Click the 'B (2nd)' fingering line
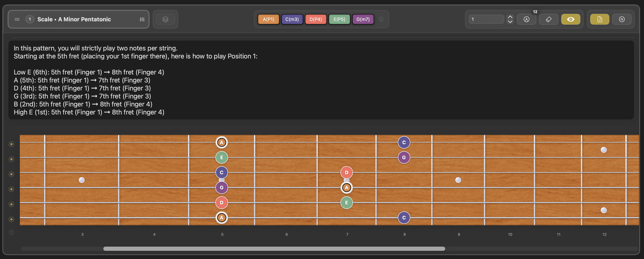 pos(83,104)
